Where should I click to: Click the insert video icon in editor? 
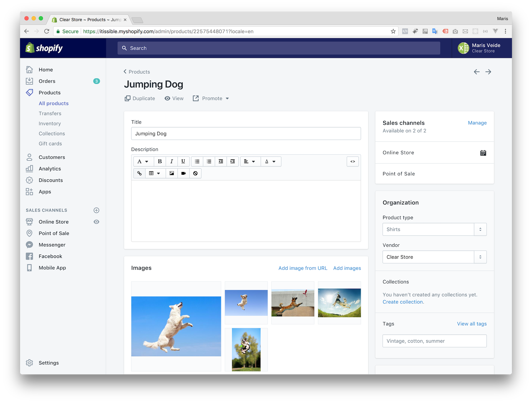pyautogui.click(x=184, y=173)
